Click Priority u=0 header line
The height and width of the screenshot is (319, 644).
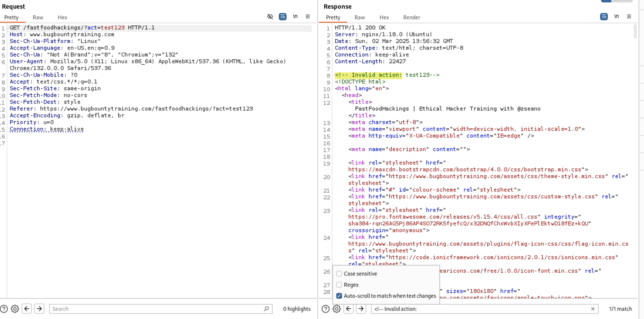pyautogui.click(x=32, y=122)
